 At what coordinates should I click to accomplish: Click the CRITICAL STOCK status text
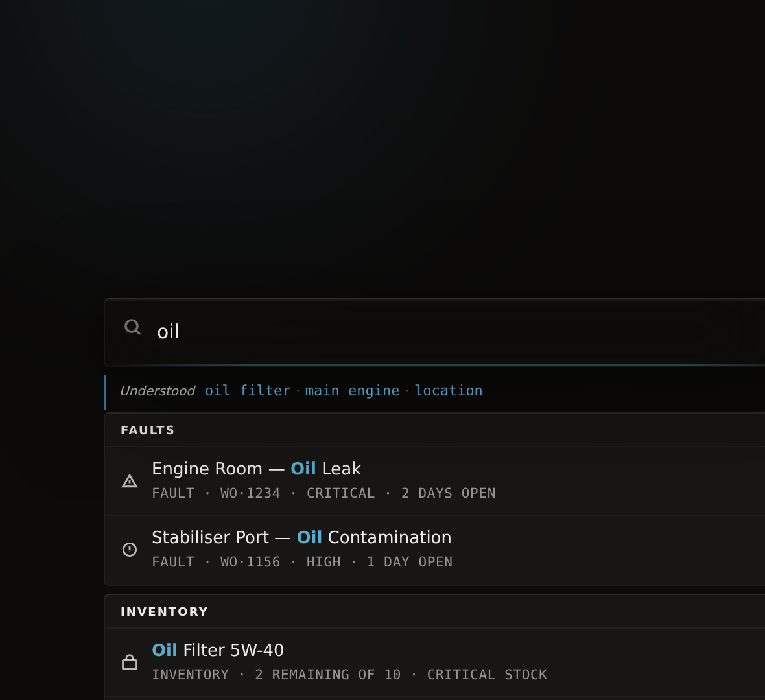click(486, 674)
